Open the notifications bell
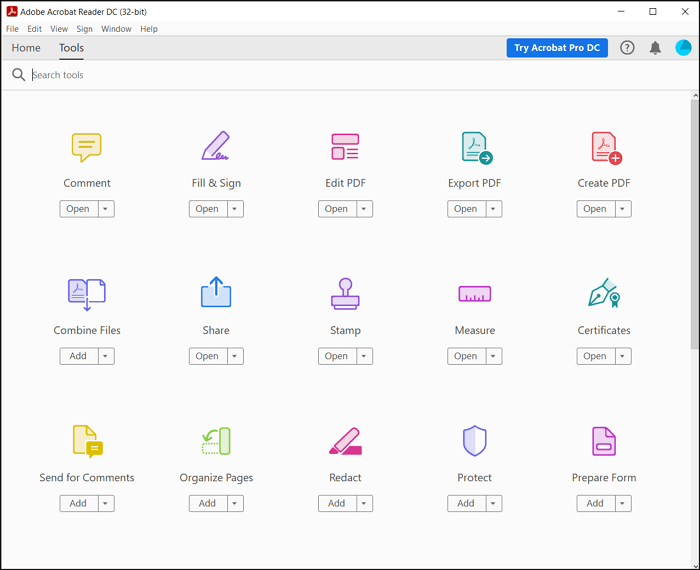Viewport: 700px width, 570px height. coord(655,48)
